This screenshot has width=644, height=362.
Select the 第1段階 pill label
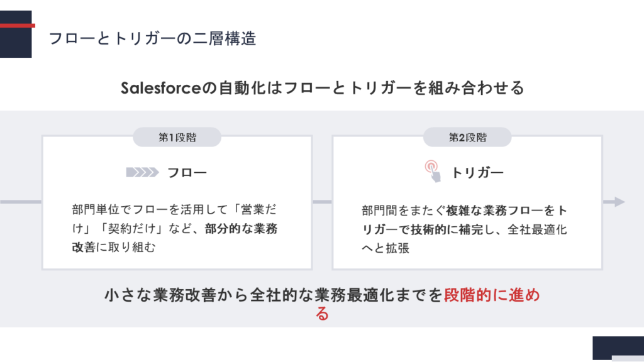coord(177,137)
